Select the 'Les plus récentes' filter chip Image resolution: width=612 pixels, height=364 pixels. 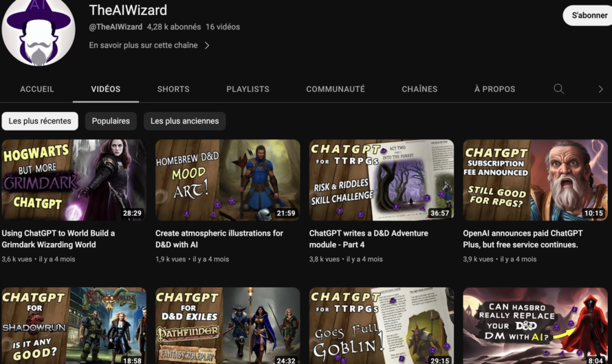click(40, 121)
